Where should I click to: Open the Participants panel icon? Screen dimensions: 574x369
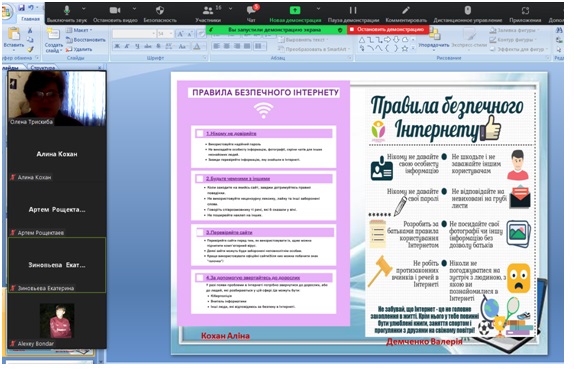point(208,10)
